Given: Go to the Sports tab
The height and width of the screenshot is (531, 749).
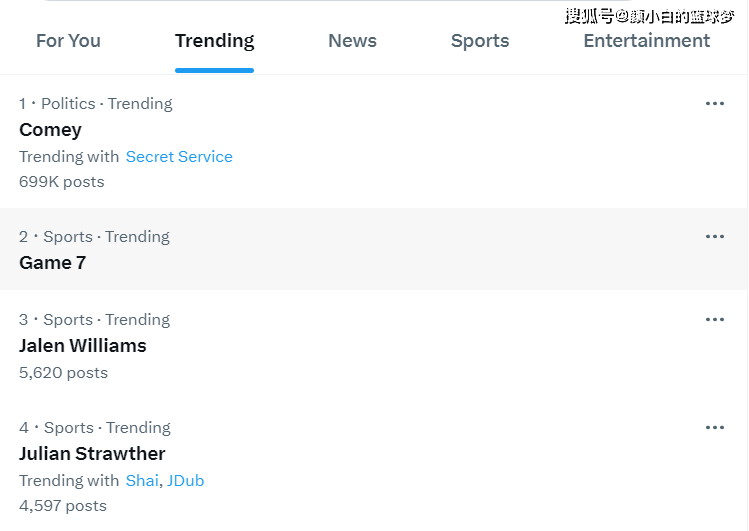Looking at the screenshot, I should (480, 41).
